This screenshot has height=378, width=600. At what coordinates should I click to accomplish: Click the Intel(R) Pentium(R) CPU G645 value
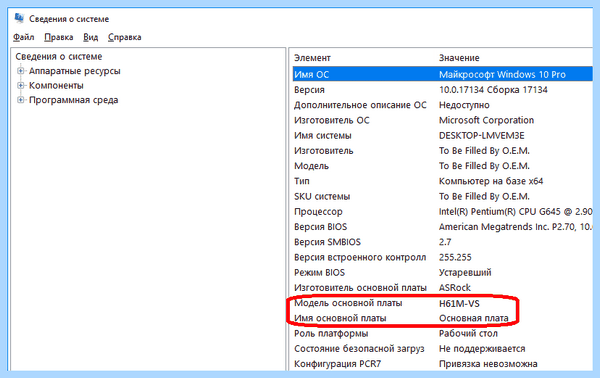pyautogui.click(x=515, y=212)
